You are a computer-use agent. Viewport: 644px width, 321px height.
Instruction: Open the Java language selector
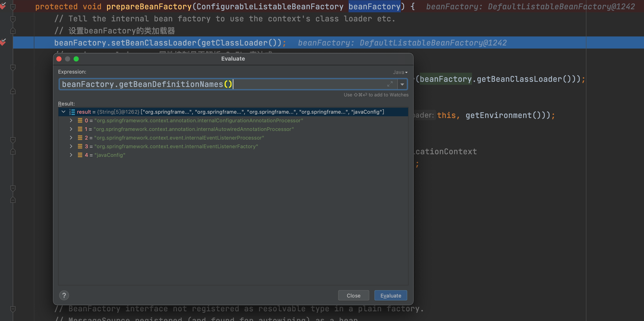400,72
